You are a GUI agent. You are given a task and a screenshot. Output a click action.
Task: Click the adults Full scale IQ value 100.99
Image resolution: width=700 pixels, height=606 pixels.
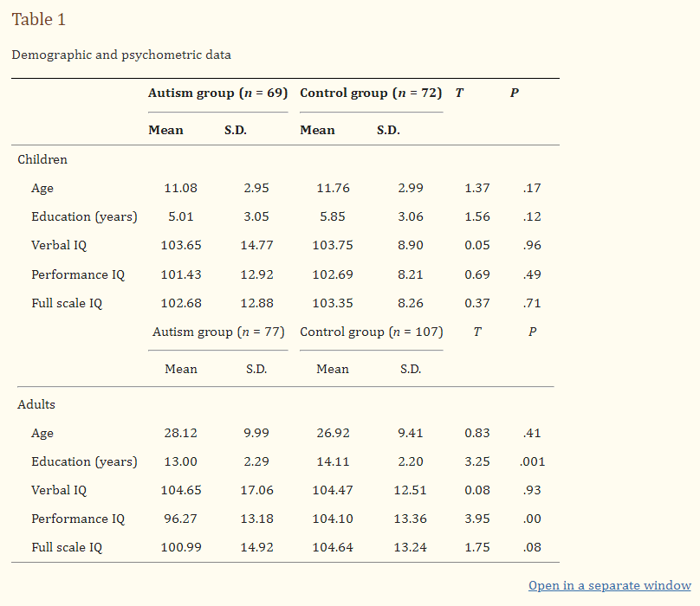181,547
